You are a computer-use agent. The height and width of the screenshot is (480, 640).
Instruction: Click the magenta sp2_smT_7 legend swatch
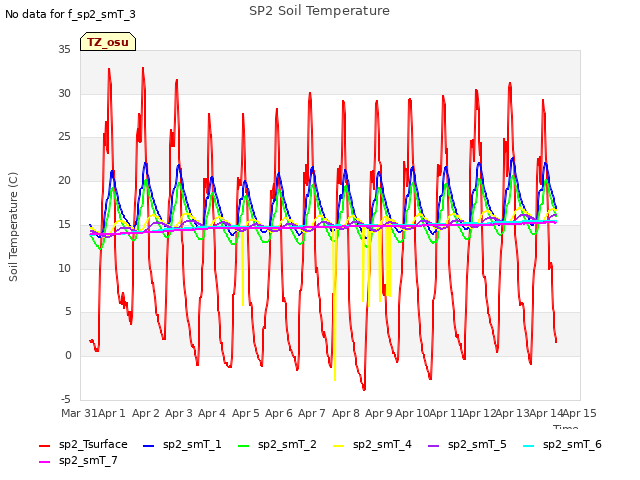click(x=44, y=462)
